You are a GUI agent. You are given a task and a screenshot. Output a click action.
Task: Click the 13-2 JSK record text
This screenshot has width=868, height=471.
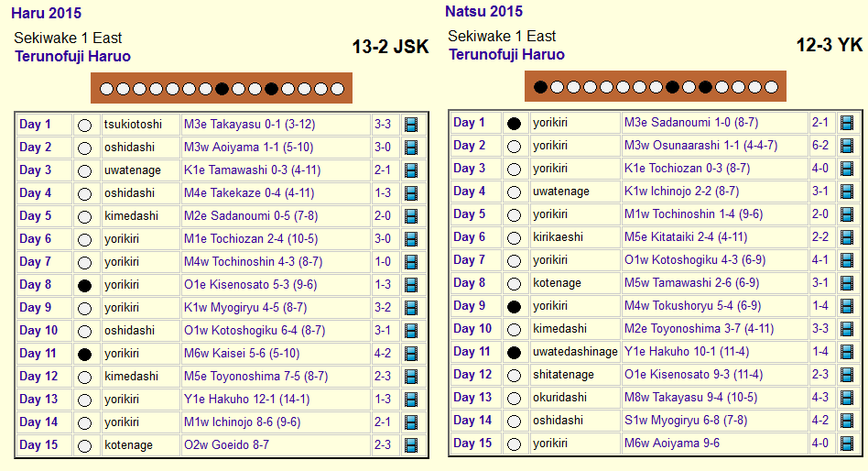tap(390, 47)
